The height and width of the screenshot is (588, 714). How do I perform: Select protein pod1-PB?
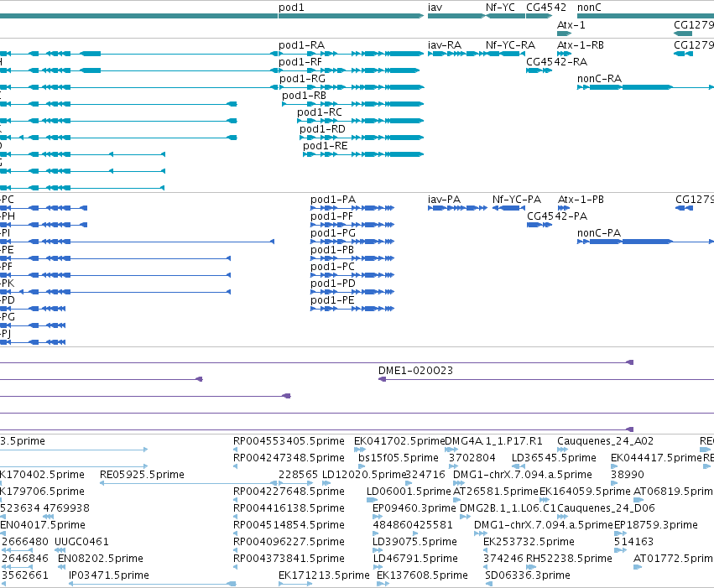pyautogui.click(x=352, y=258)
